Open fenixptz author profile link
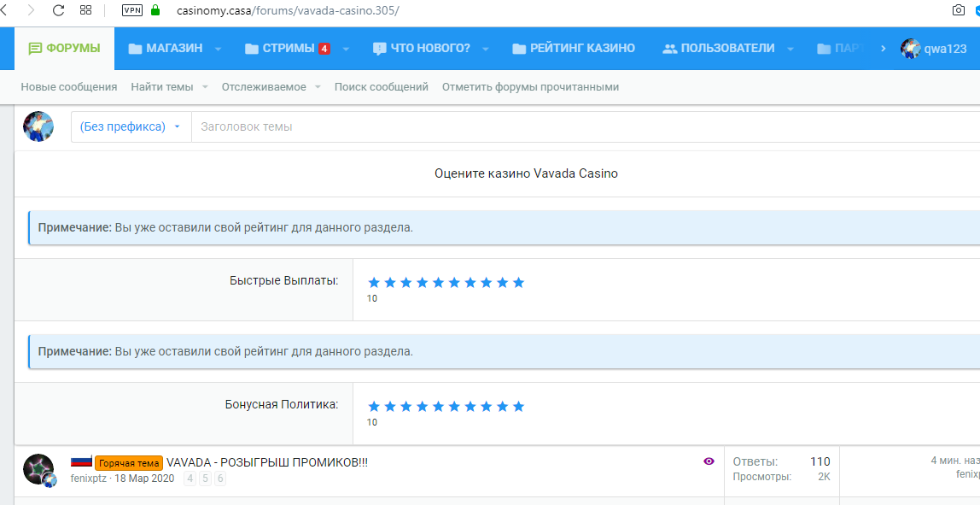Screen dimensions: 980x505 (x=88, y=479)
